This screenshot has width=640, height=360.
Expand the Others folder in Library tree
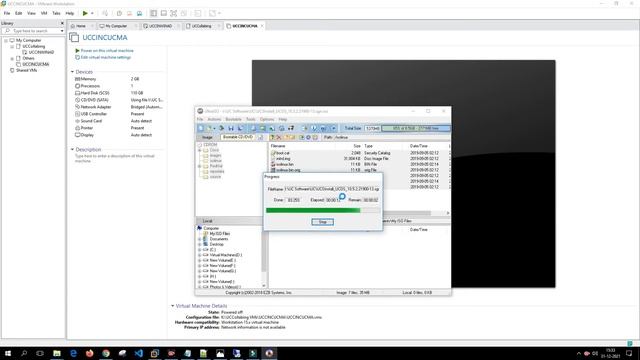12,58
